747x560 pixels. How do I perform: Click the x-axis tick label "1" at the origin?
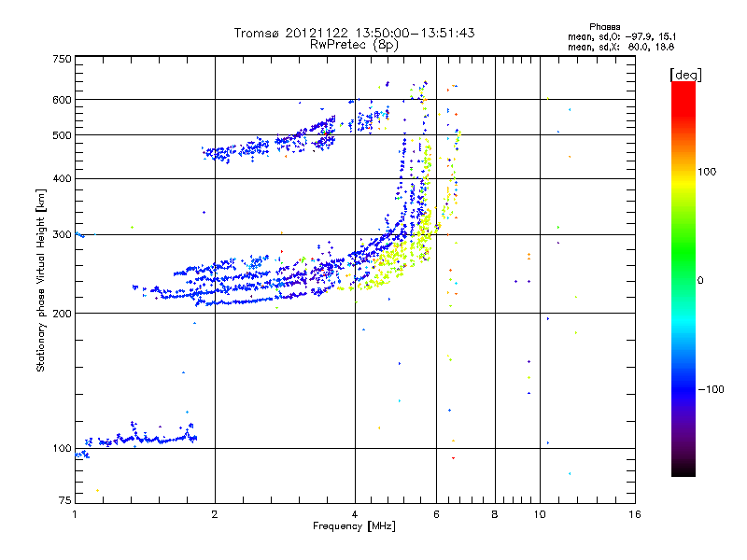coord(75,514)
